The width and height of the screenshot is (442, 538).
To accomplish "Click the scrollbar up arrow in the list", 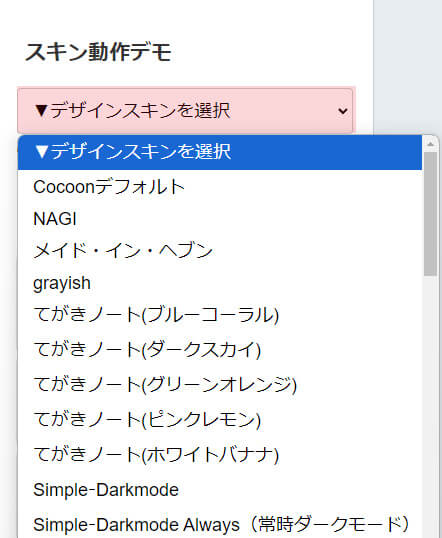I will pyautogui.click(x=430, y=144).
